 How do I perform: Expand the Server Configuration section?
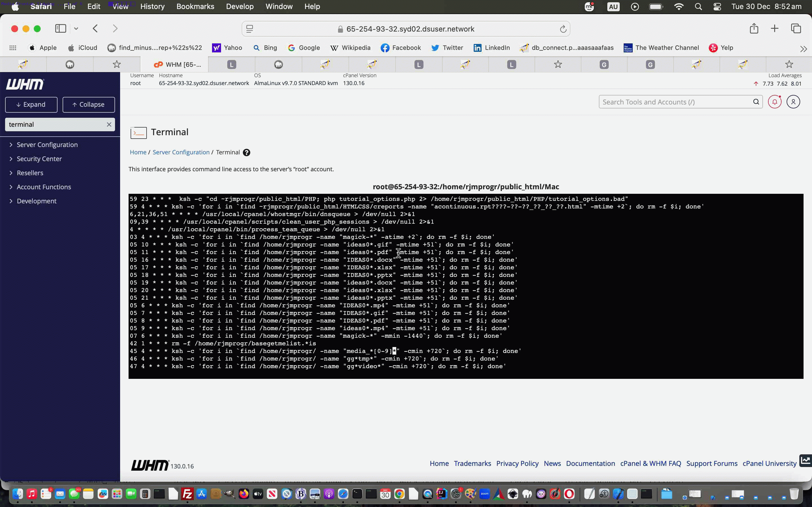(47, 144)
